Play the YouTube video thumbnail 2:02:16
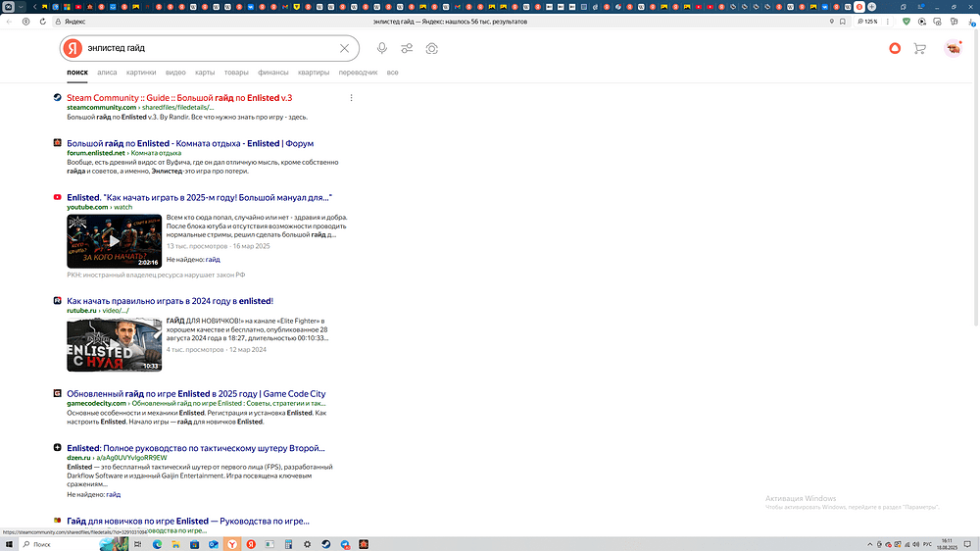This screenshot has height=551, width=980. pos(115,241)
